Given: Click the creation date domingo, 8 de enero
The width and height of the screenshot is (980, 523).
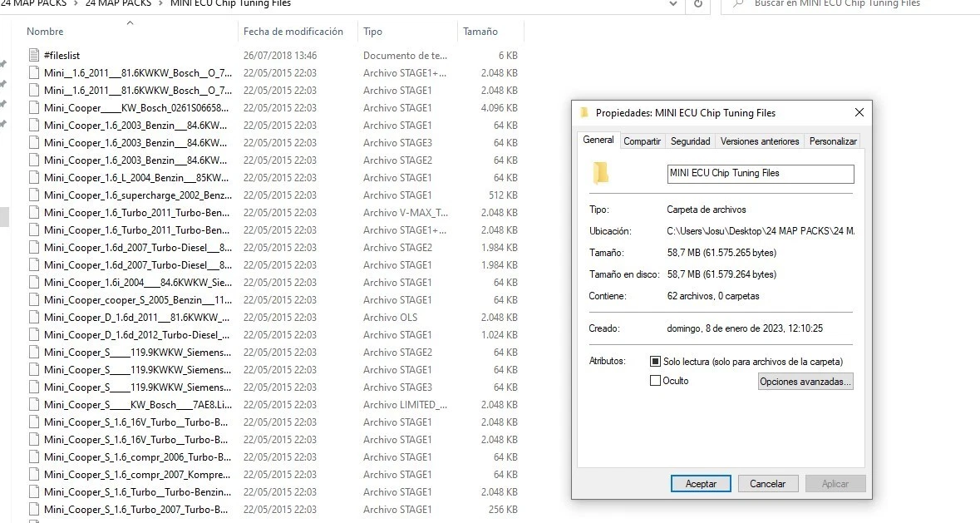Looking at the screenshot, I should (x=745, y=328).
